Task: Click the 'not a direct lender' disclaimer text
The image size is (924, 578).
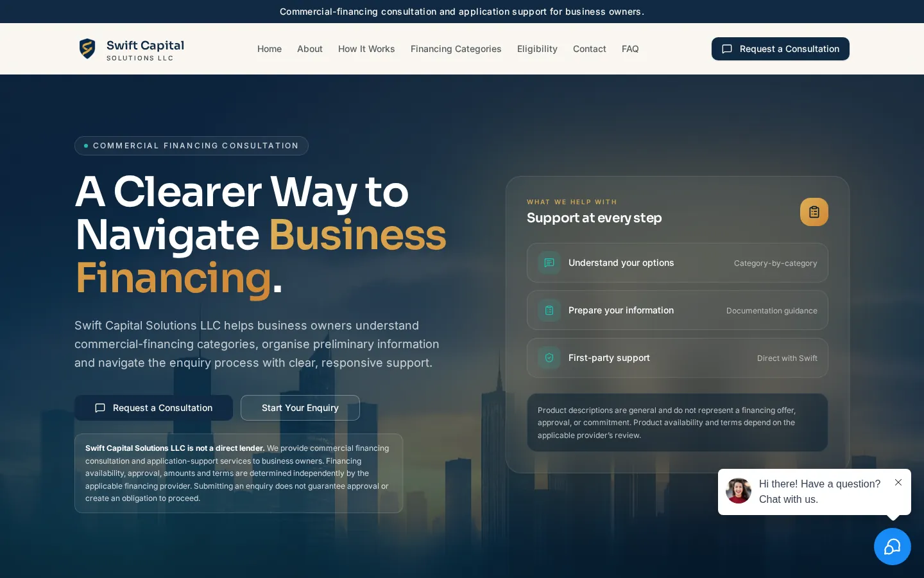Action: click(175, 448)
